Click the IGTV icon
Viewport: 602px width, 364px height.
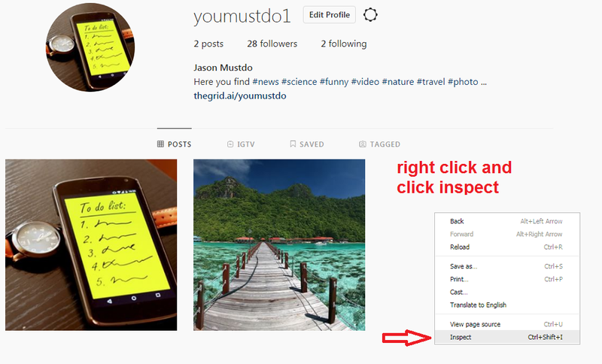230,144
